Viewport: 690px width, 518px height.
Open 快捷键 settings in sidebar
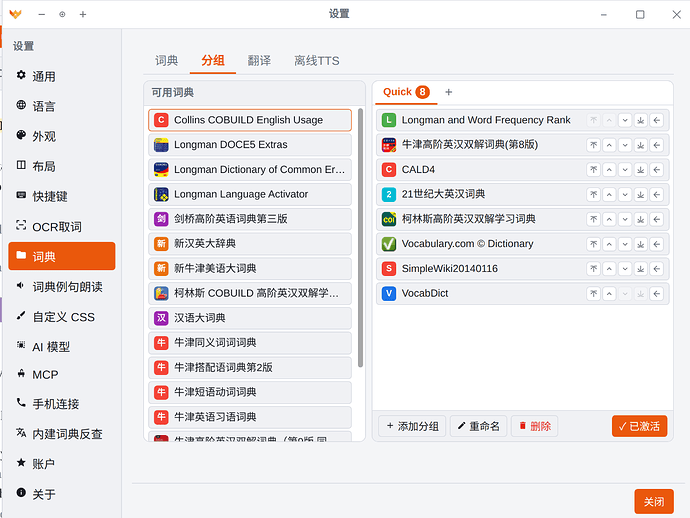pos(62,196)
